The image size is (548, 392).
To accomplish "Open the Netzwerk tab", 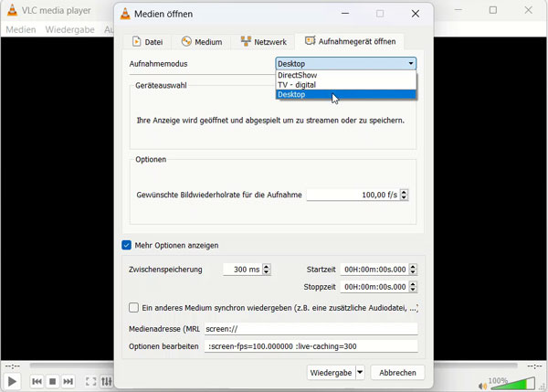I will tap(264, 42).
